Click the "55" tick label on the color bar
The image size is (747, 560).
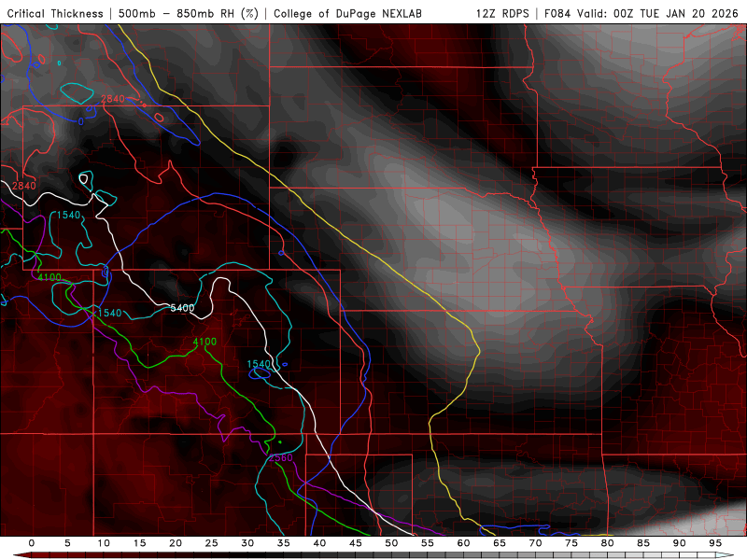click(428, 543)
